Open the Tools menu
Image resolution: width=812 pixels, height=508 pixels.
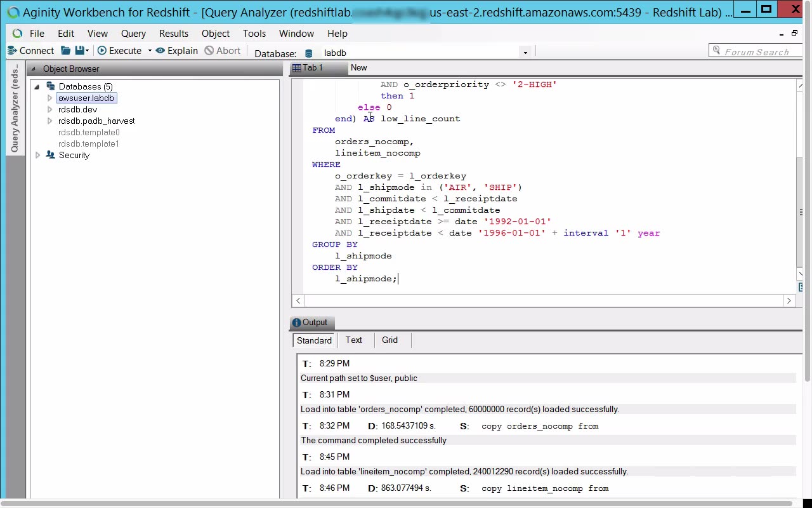tap(254, 34)
